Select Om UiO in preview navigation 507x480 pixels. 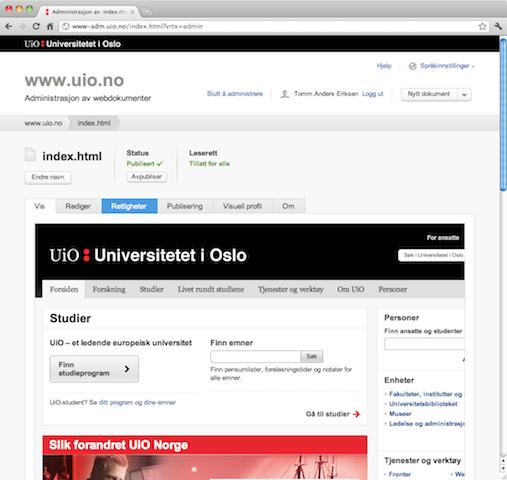point(351,289)
